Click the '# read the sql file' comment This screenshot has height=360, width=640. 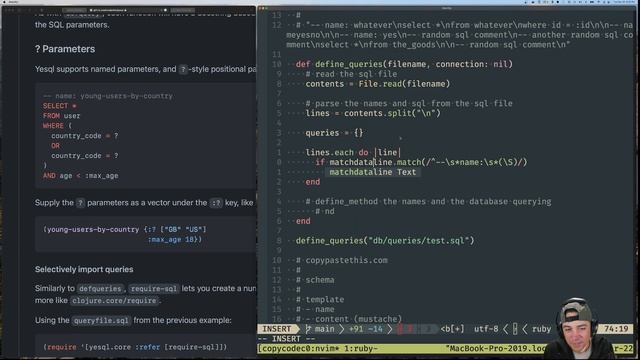tap(351, 74)
